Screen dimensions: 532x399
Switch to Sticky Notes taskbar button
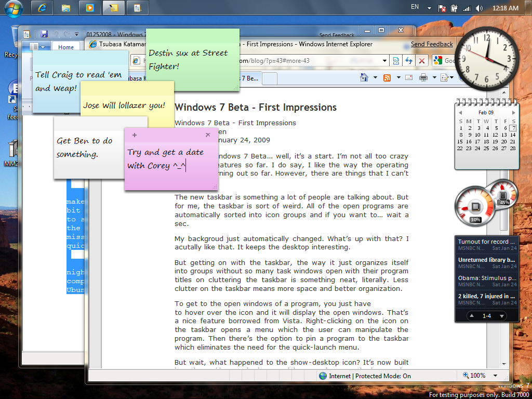click(x=113, y=8)
